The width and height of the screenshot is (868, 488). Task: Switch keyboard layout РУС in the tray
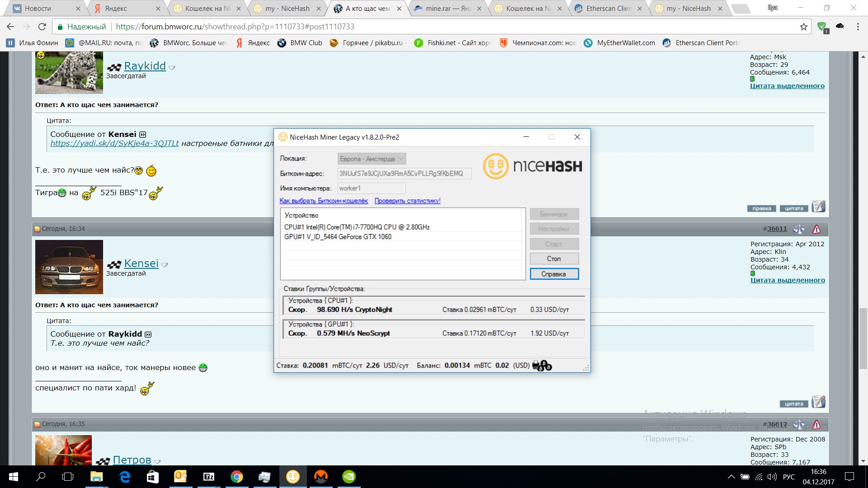[788, 477]
